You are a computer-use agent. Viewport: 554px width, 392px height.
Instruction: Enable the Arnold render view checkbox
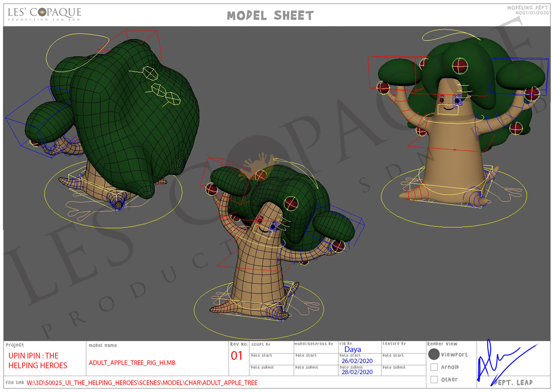tap(434, 367)
